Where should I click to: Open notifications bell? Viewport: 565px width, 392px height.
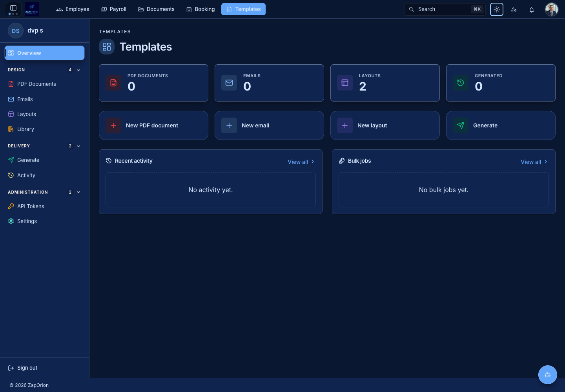click(x=532, y=9)
